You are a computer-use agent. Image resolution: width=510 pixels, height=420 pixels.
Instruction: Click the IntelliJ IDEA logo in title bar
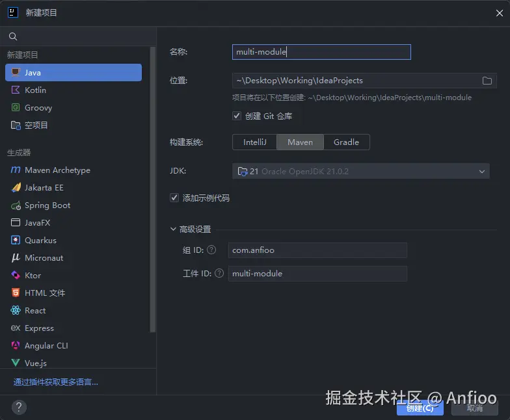tap(13, 13)
